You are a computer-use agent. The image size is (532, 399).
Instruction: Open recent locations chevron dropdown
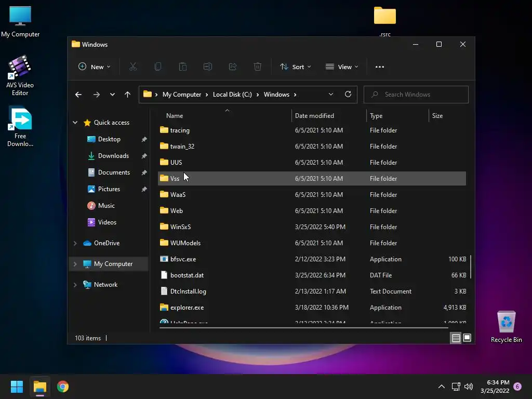112,95
